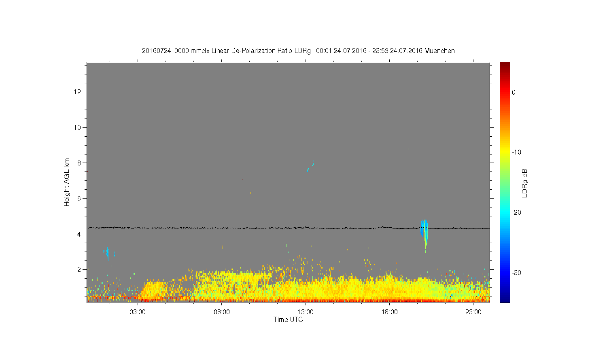Click the '08:00' time axis label
Viewport: 607px width, 364px height.
tap(222, 312)
